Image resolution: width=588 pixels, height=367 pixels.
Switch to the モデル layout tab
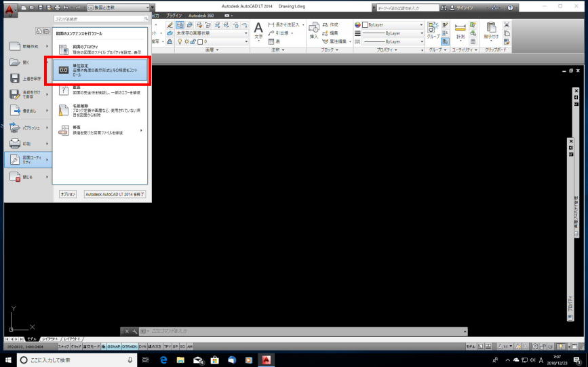(32, 339)
